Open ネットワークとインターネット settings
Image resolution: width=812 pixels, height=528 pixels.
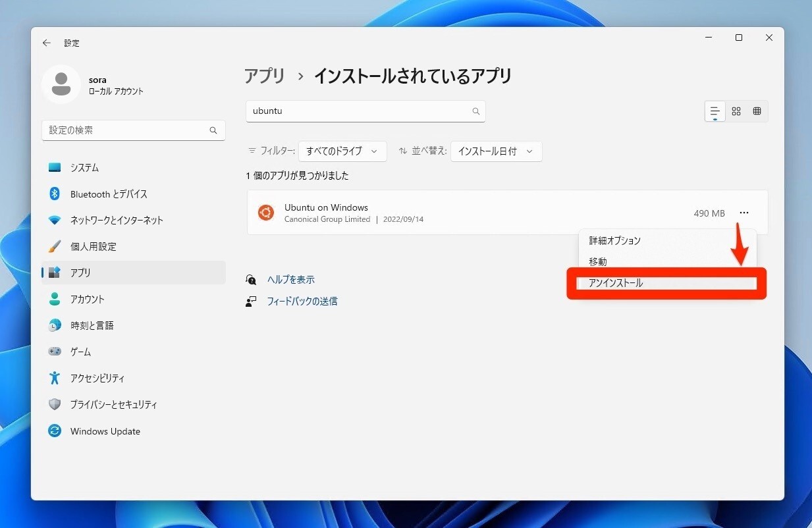tap(117, 220)
